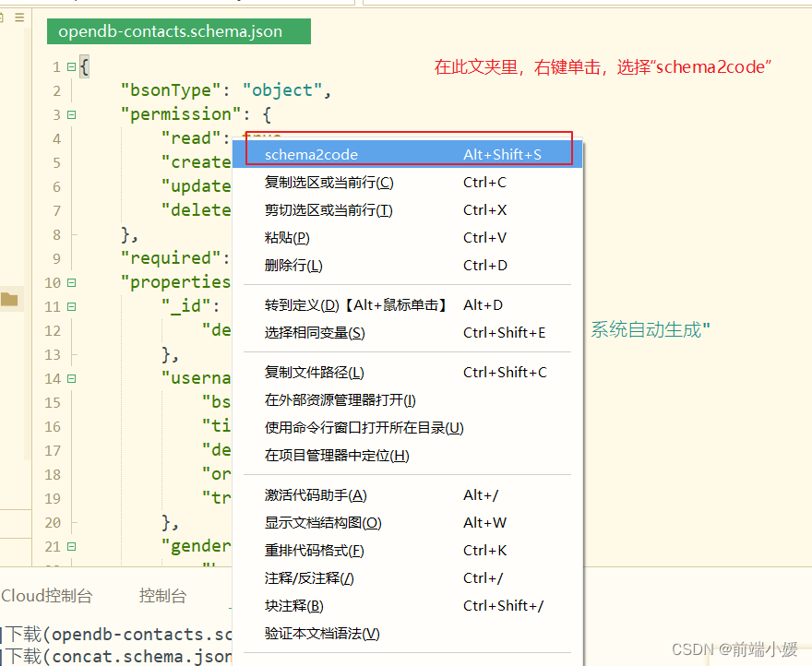Image resolution: width=812 pixels, height=666 pixels.
Task: Activate 激活代码助手 menu entry
Action: click(x=314, y=494)
